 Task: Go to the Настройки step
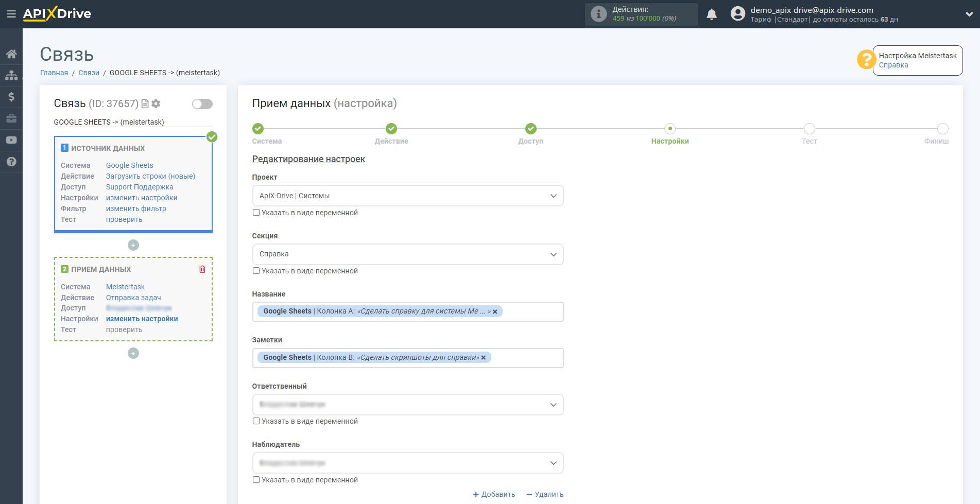[x=670, y=129]
